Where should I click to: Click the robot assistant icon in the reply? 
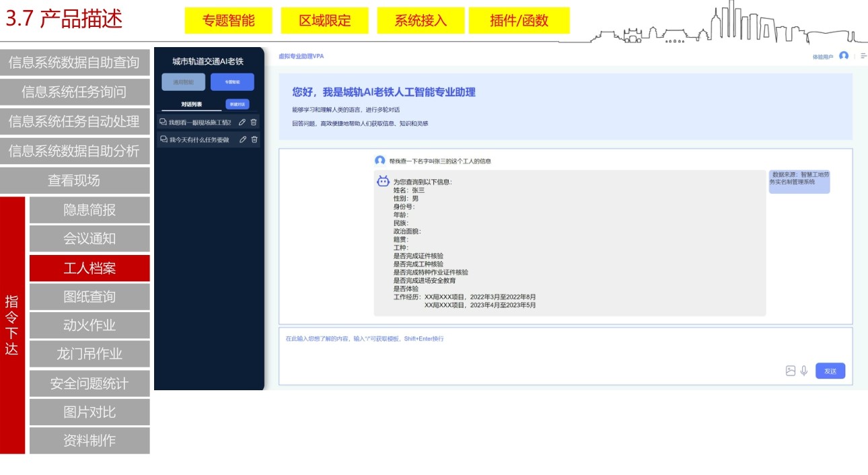click(383, 181)
